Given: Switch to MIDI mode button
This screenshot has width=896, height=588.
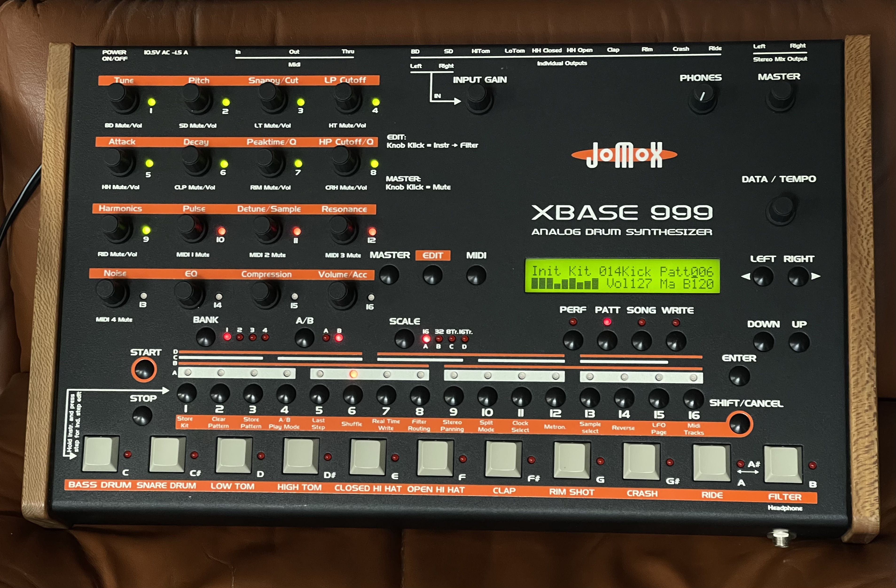Looking at the screenshot, I should coord(476,275).
